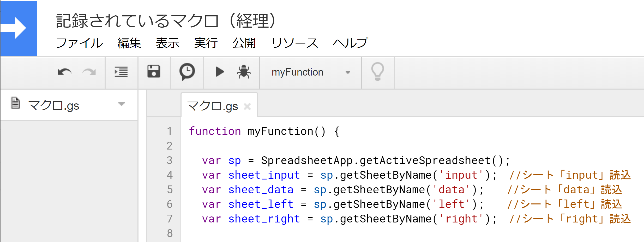Click the blue arrow Apps Script logo
The width and height of the screenshot is (644, 242).
[19, 28]
